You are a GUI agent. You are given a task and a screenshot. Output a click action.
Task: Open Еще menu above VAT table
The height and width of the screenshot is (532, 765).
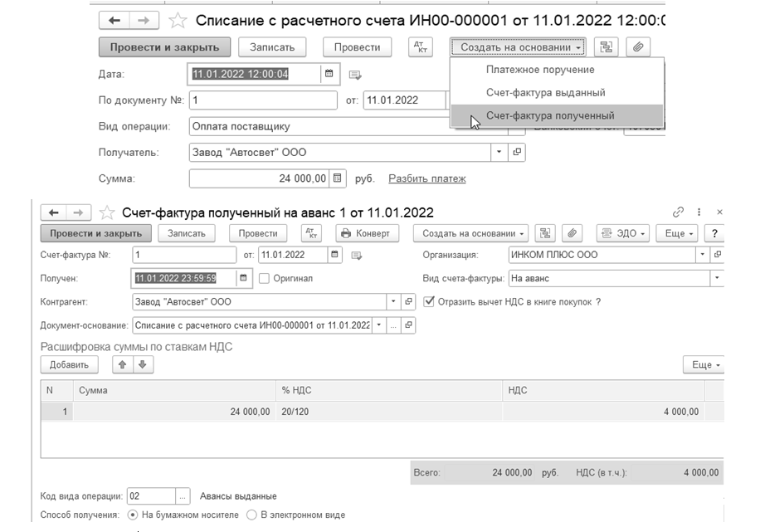click(x=704, y=364)
